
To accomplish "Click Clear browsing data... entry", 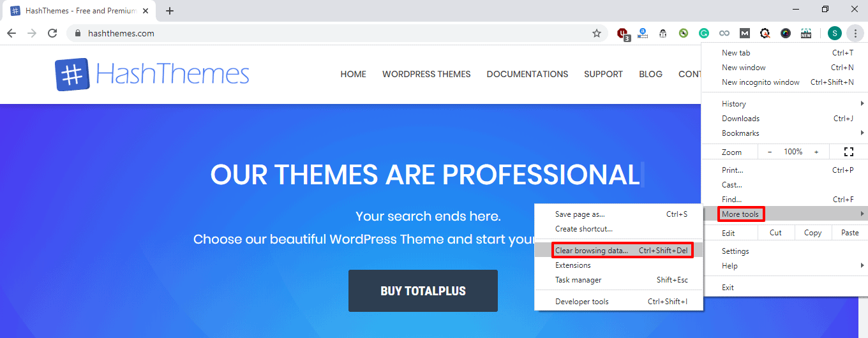I will (x=618, y=251).
